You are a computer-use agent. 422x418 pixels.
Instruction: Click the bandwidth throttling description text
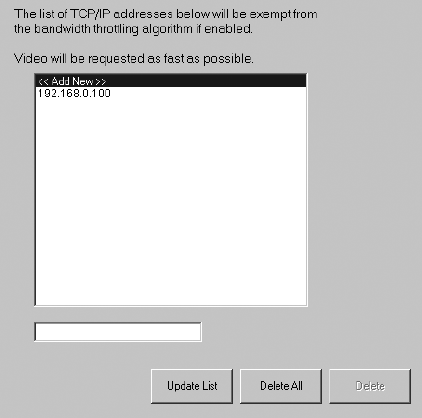click(166, 21)
